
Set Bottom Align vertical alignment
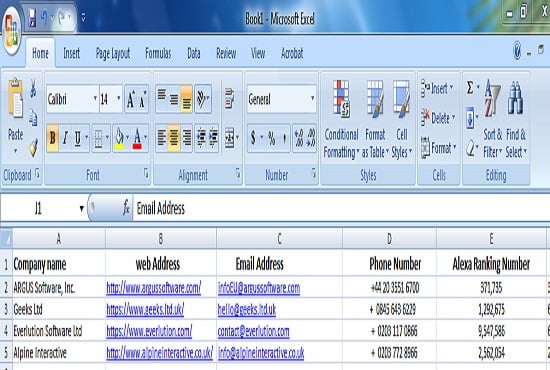click(187, 99)
